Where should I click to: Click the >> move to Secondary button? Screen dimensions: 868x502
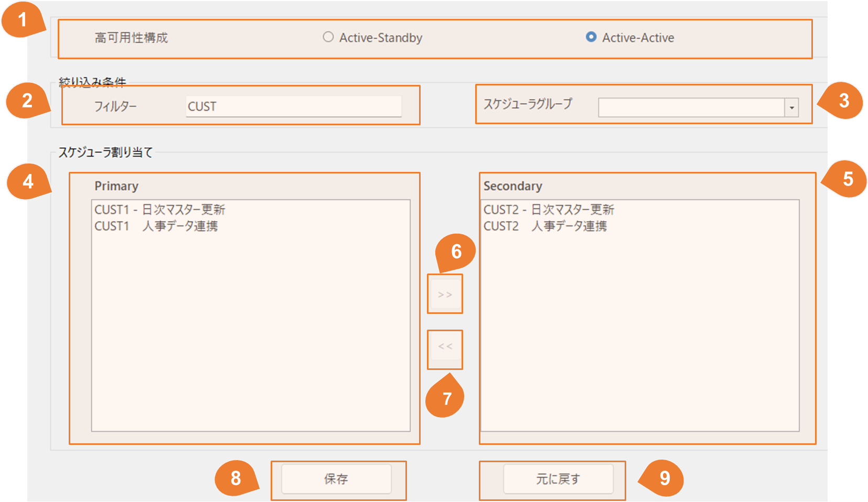[x=445, y=294]
